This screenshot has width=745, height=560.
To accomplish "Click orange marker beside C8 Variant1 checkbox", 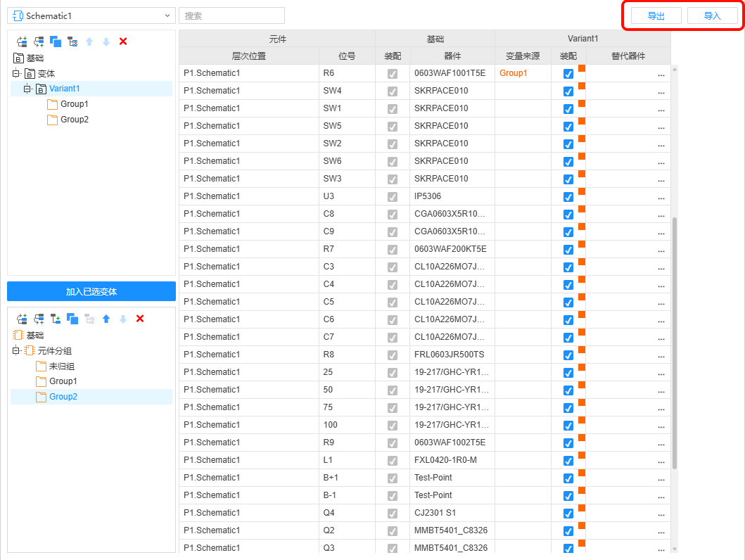I will [x=582, y=208].
